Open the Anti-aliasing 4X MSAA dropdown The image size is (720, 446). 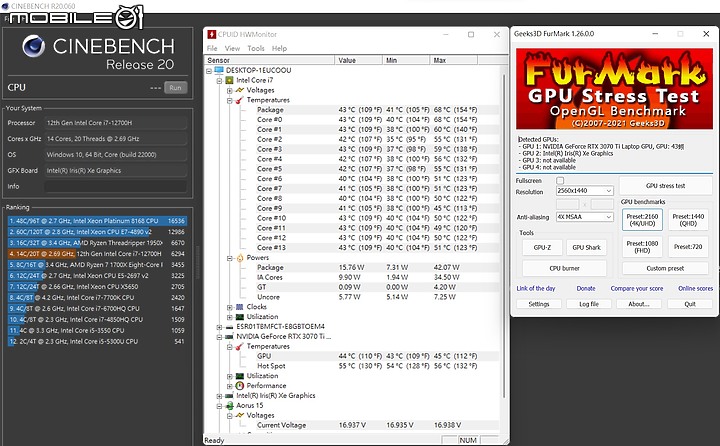pyautogui.click(x=585, y=217)
